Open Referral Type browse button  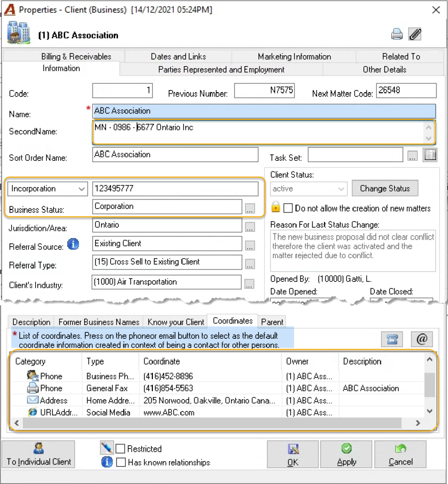[250, 264]
